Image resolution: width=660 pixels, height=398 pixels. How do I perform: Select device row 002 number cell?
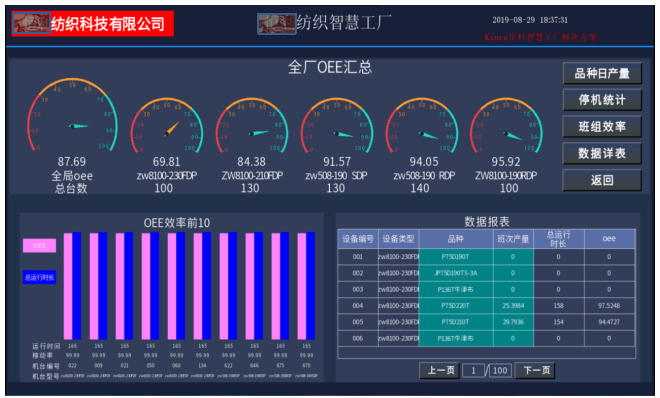(x=358, y=273)
